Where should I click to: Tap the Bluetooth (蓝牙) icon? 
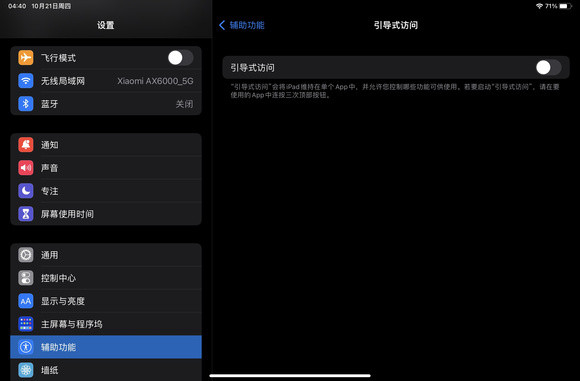[26, 104]
